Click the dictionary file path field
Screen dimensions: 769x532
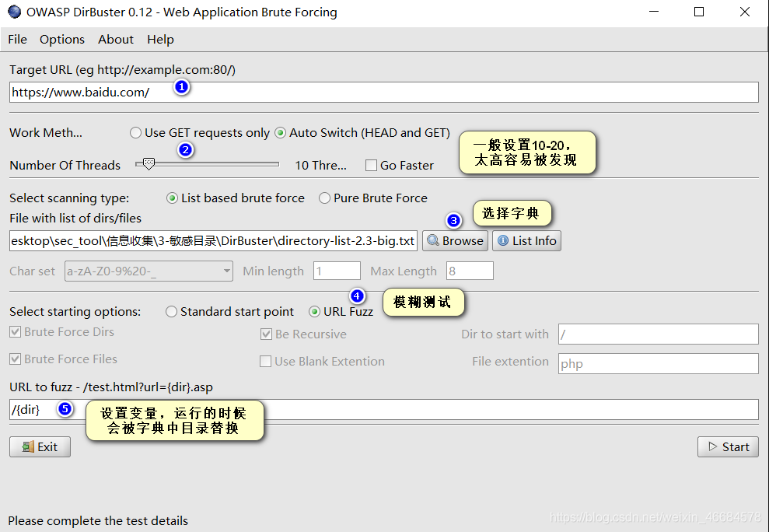point(213,241)
